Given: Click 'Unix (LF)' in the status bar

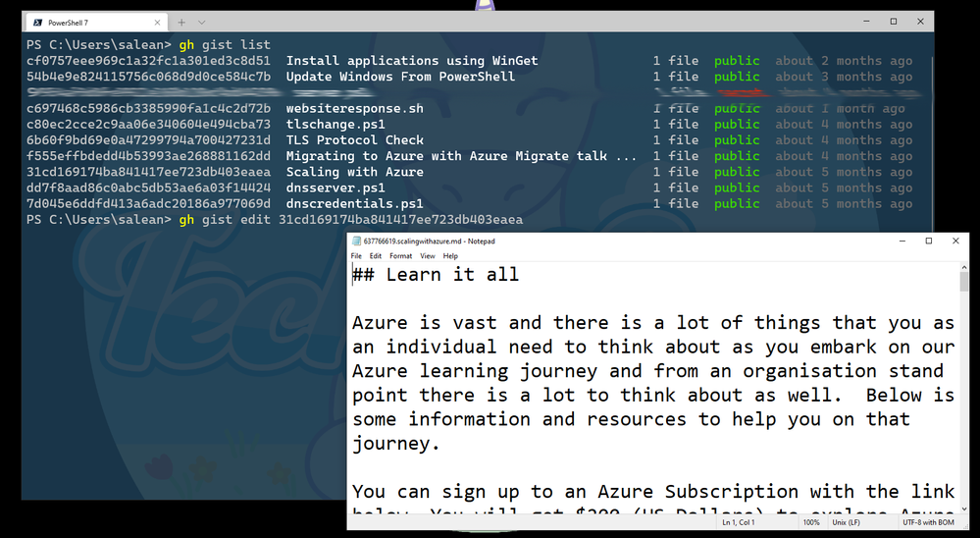Looking at the screenshot, I should tap(847, 522).
